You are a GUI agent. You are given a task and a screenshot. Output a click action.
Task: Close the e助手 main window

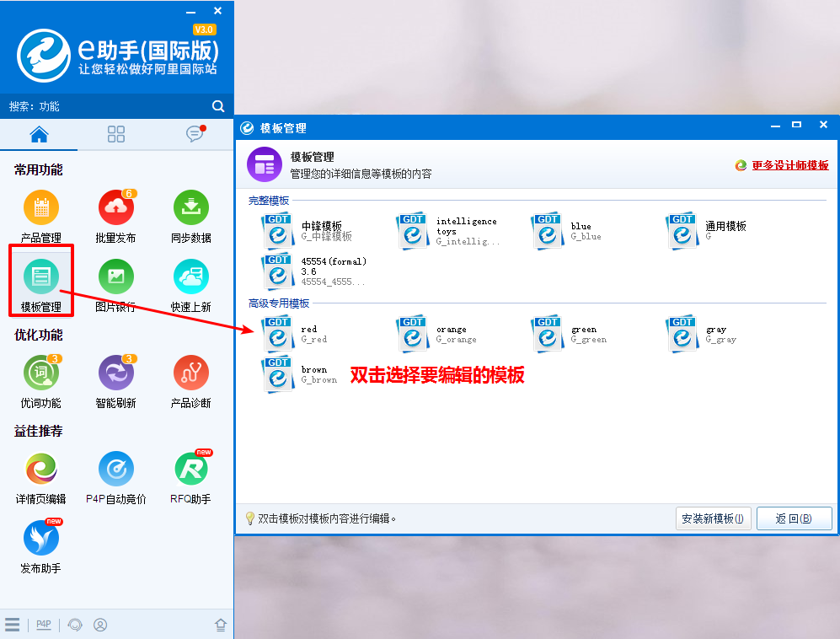[x=217, y=11]
